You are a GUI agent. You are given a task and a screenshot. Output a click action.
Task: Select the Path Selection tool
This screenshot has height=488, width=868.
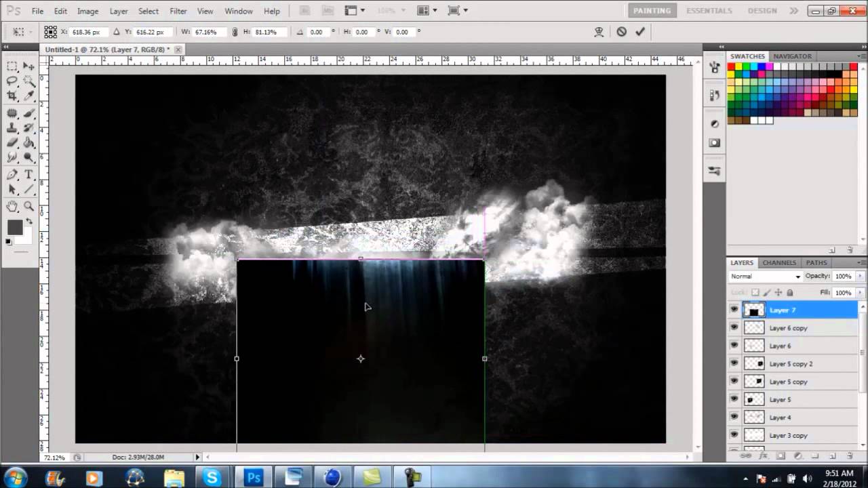click(x=12, y=190)
